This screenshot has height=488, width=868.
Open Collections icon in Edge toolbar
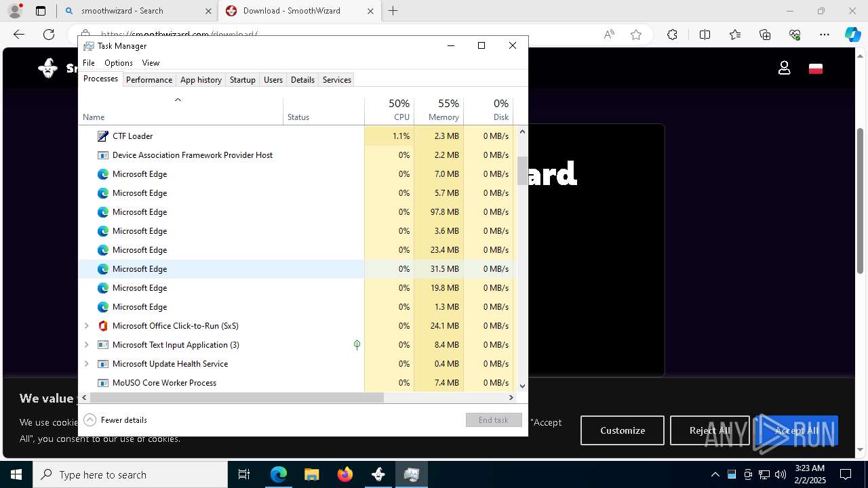pyautogui.click(x=765, y=35)
